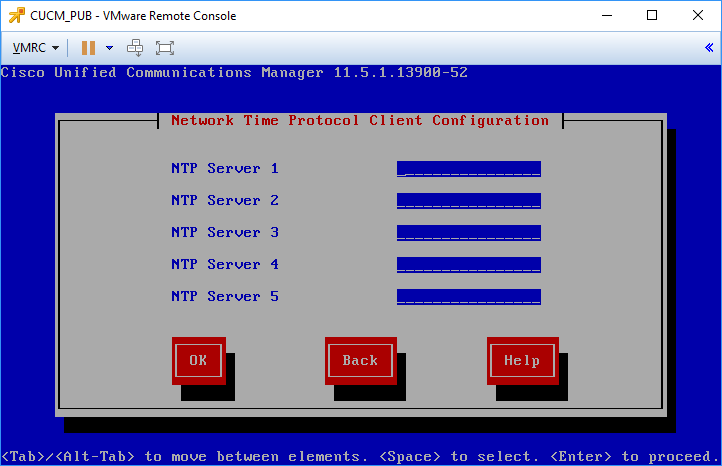This screenshot has width=722, height=466.
Task: Confirm NTP settings with OK
Action: (198, 361)
